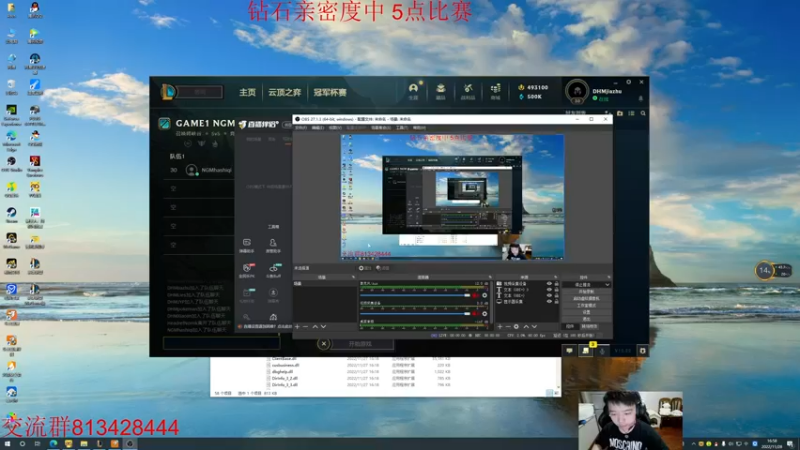Click the house tool icon in helper overlay
This screenshot has height=450, width=800.
point(273,317)
